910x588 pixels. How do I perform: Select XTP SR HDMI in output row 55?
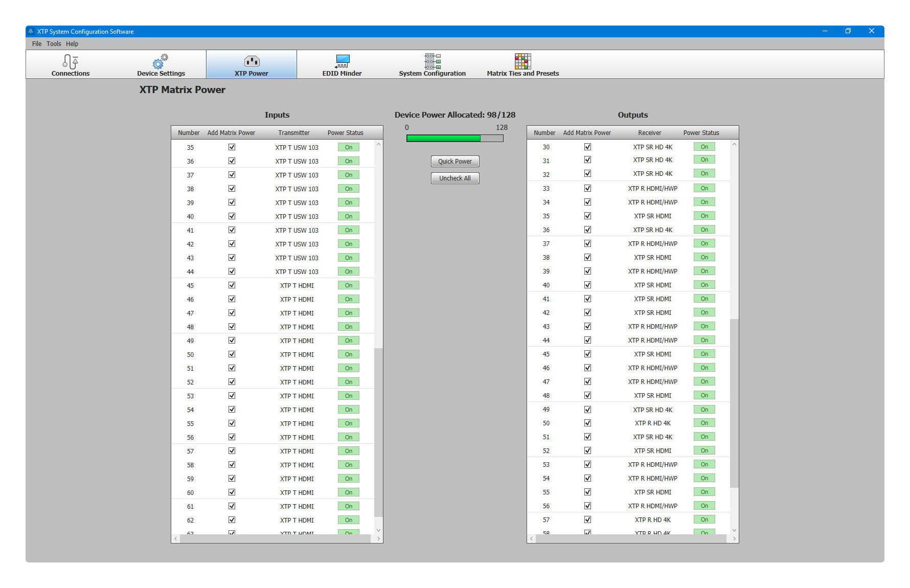click(653, 492)
